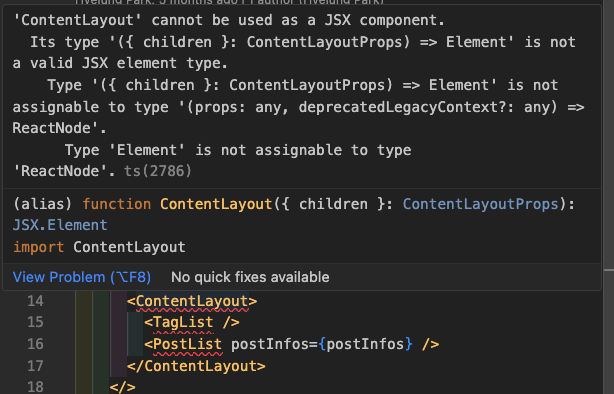Click ContentLayout opening tag on line 14
The height and width of the screenshot is (394, 614).
point(192,301)
